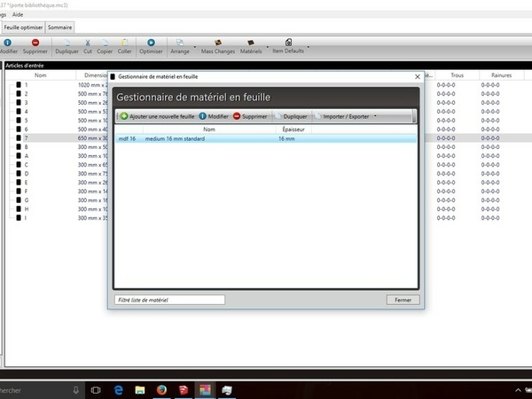This screenshot has width=532, height=399.
Task: Open Firefox from the taskbar
Action: tap(160, 389)
